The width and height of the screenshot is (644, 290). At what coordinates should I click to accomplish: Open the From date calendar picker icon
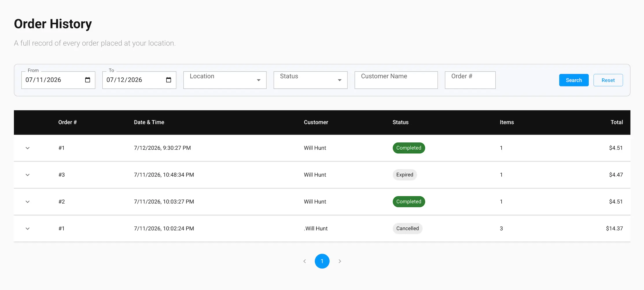pos(88,80)
